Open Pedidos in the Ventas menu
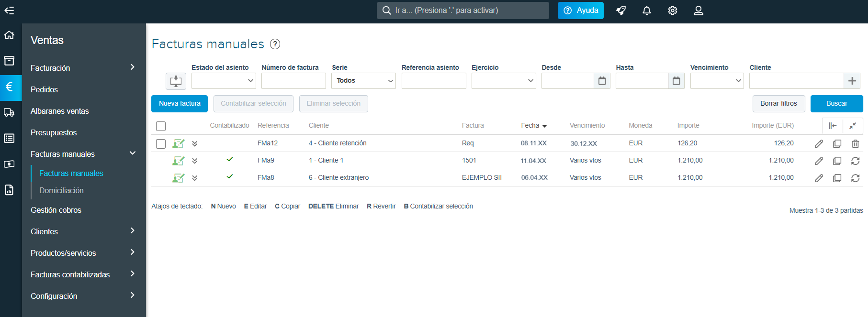The width and height of the screenshot is (868, 317). [x=44, y=89]
